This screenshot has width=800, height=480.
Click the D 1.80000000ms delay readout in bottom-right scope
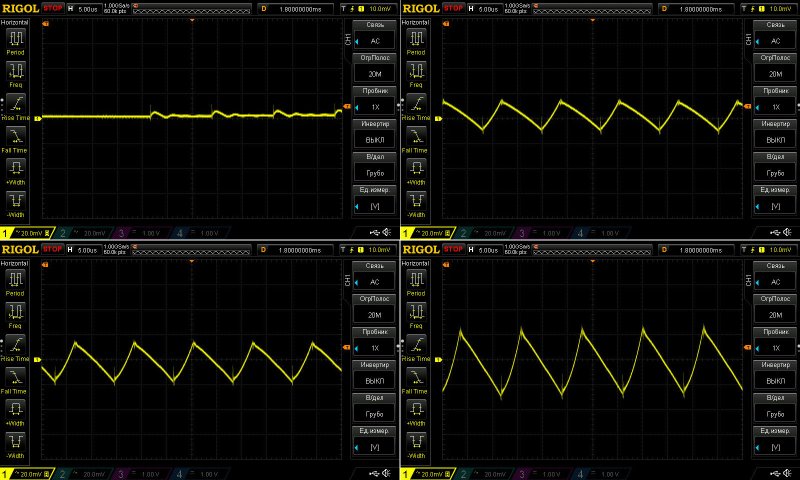pyautogui.click(x=690, y=247)
